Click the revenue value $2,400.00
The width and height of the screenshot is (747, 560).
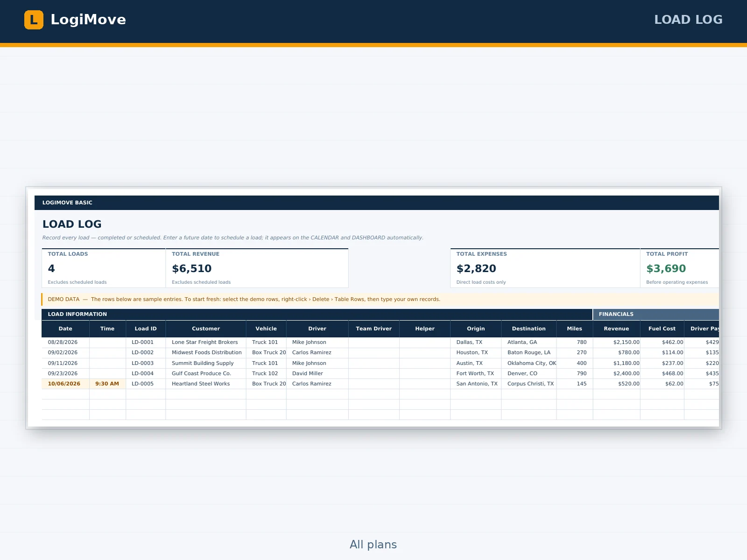[627, 373]
